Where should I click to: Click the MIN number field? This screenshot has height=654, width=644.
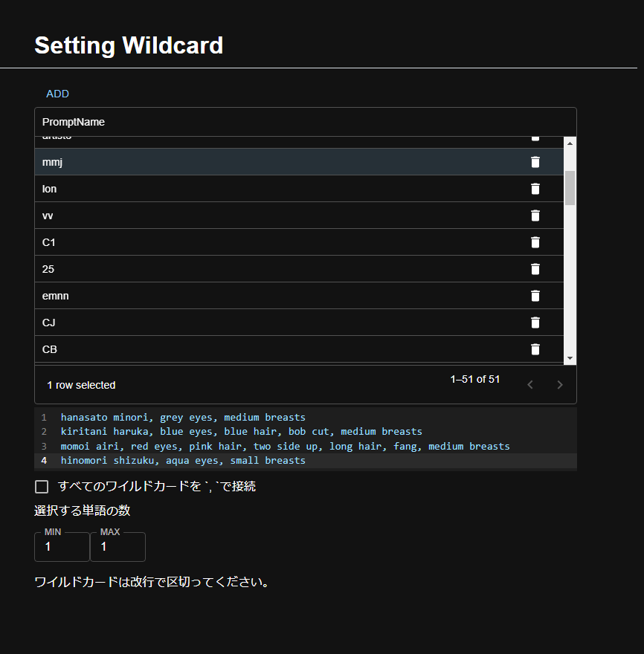tap(62, 547)
